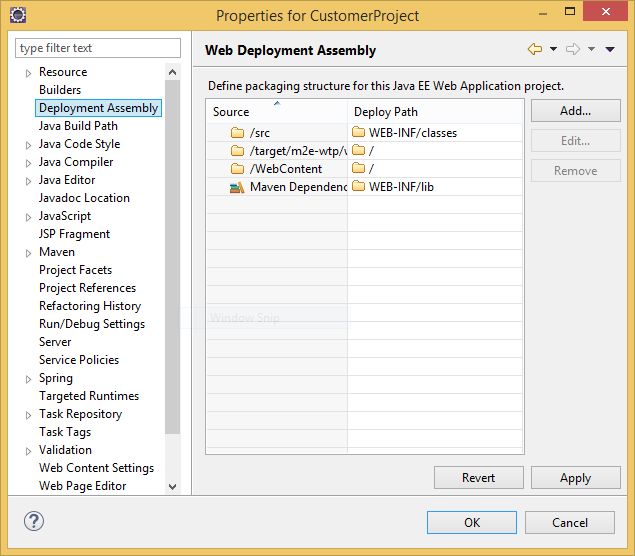The width and height of the screenshot is (635, 556).
Task: Click the tree vertical scrollbar thumb
Action: [173, 257]
